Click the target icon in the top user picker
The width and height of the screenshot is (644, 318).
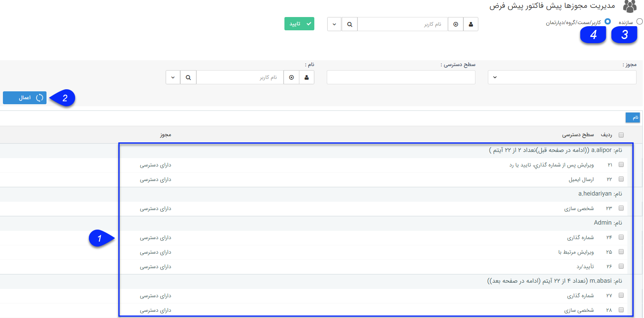point(455,24)
